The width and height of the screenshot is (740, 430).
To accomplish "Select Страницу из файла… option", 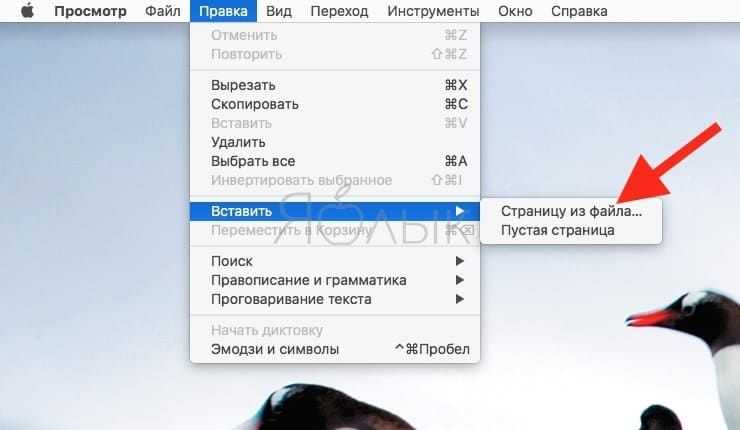I will coord(571,211).
